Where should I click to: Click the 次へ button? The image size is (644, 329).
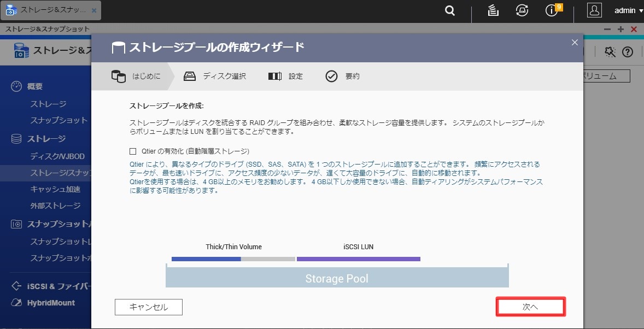point(530,307)
